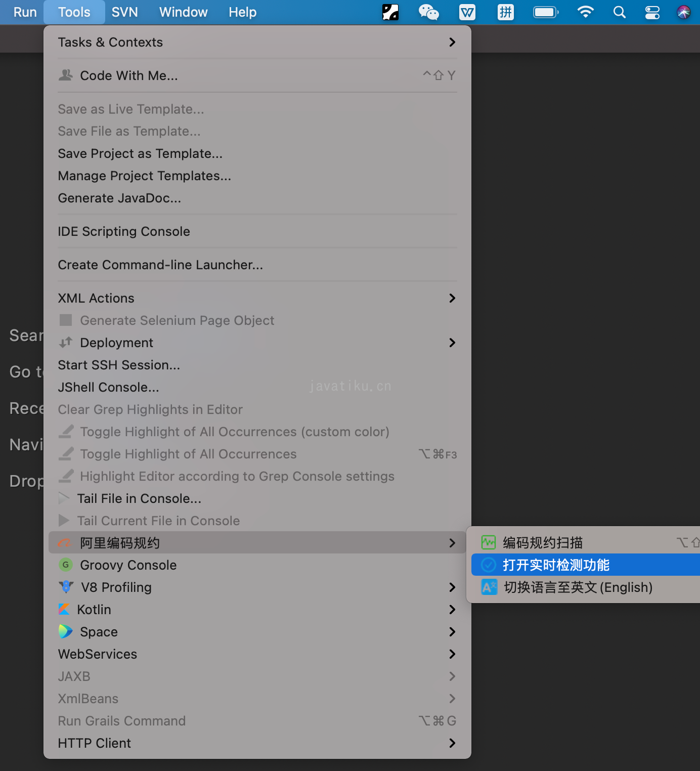The height and width of the screenshot is (771, 700).
Task: Check the battery status icon
Action: pos(546,12)
